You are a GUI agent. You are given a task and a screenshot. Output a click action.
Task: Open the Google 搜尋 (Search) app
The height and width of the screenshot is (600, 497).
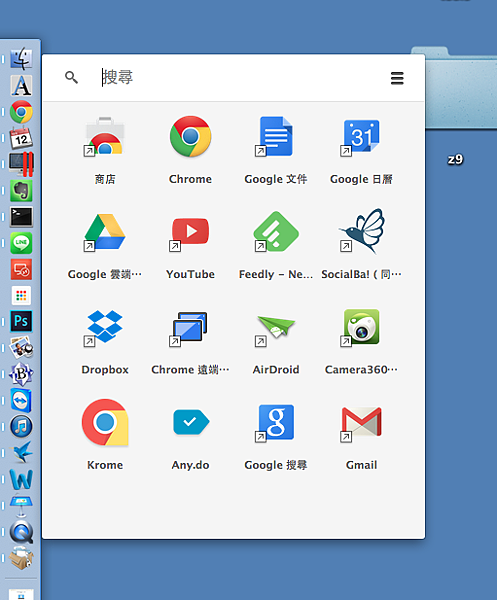275,422
